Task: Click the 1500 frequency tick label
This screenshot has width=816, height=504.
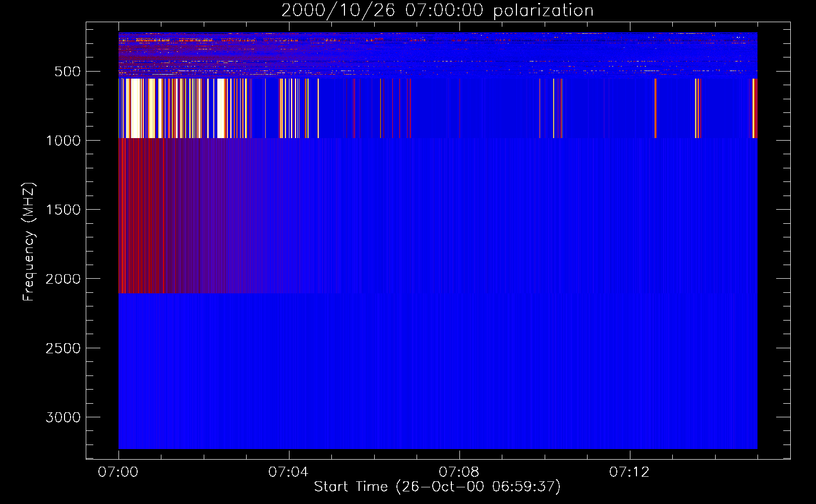Action: pos(63,210)
